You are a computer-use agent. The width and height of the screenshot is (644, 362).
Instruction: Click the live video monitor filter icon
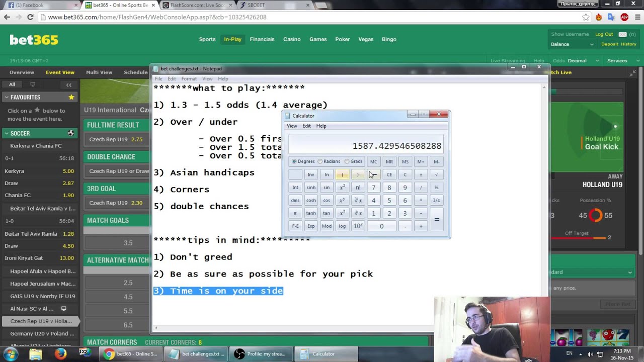33,84
